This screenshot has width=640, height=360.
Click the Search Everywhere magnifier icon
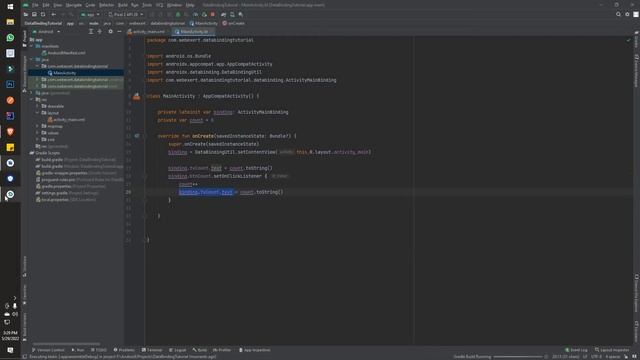point(618,14)
